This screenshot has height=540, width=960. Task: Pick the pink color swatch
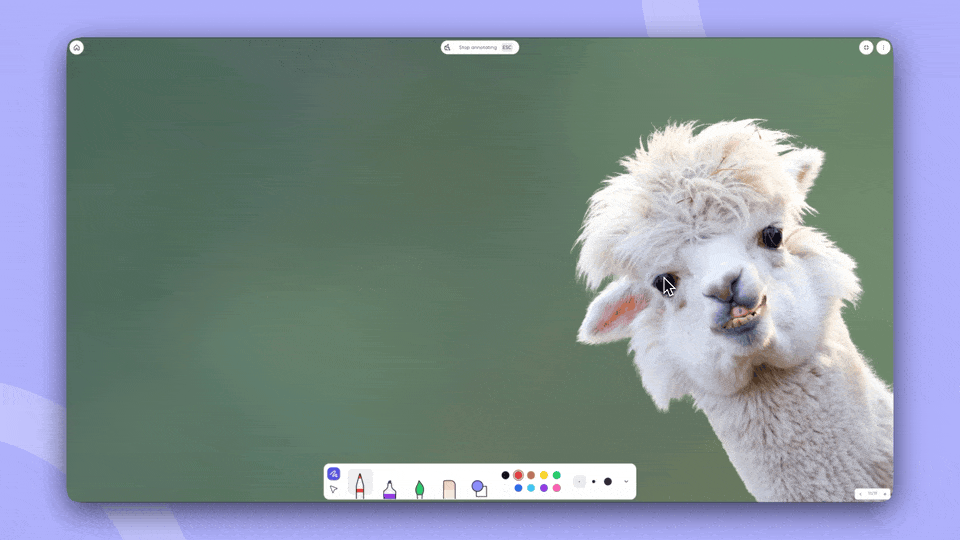point(557,488)
